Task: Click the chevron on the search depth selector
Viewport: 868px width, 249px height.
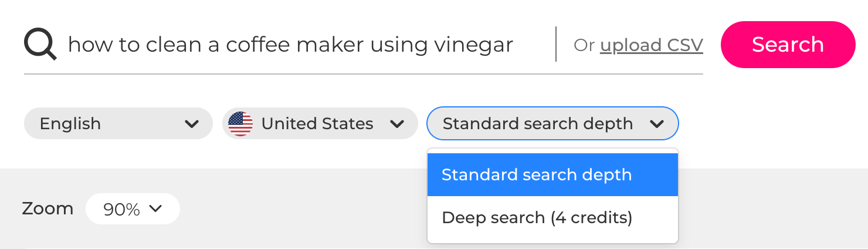Action: pyautogui.click(x=657, y=124)
